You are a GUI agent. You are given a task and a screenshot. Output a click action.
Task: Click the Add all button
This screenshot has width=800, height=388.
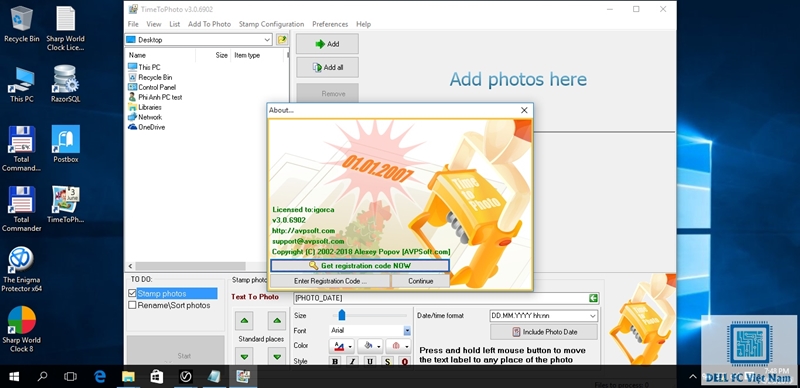point(327,67)
